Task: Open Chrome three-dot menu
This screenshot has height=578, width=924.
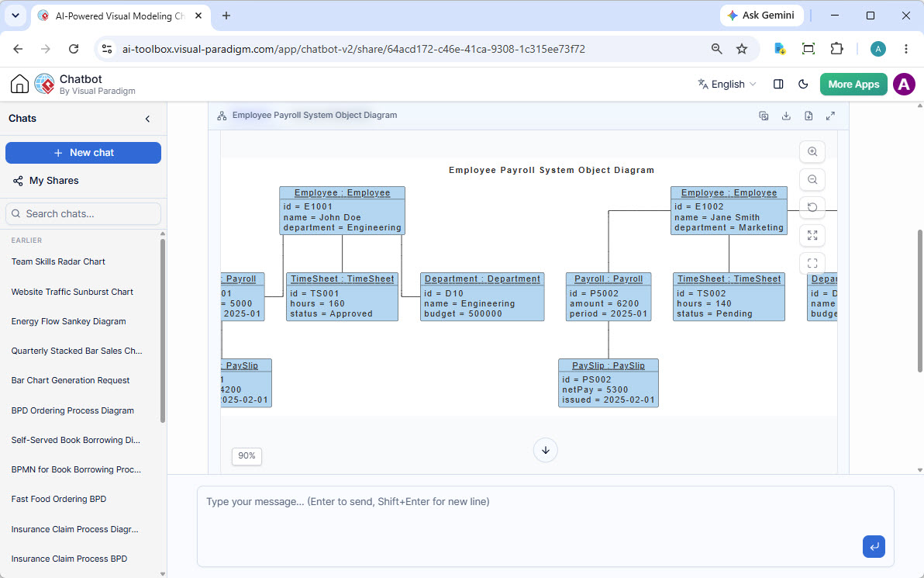Action: pyautogui.click(x=906, y=49)
